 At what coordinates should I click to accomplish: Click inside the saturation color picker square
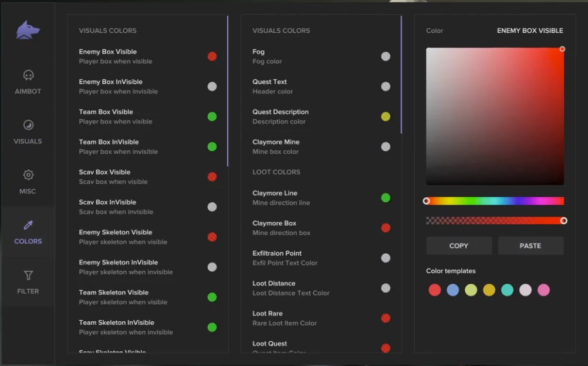pos(495,116)
